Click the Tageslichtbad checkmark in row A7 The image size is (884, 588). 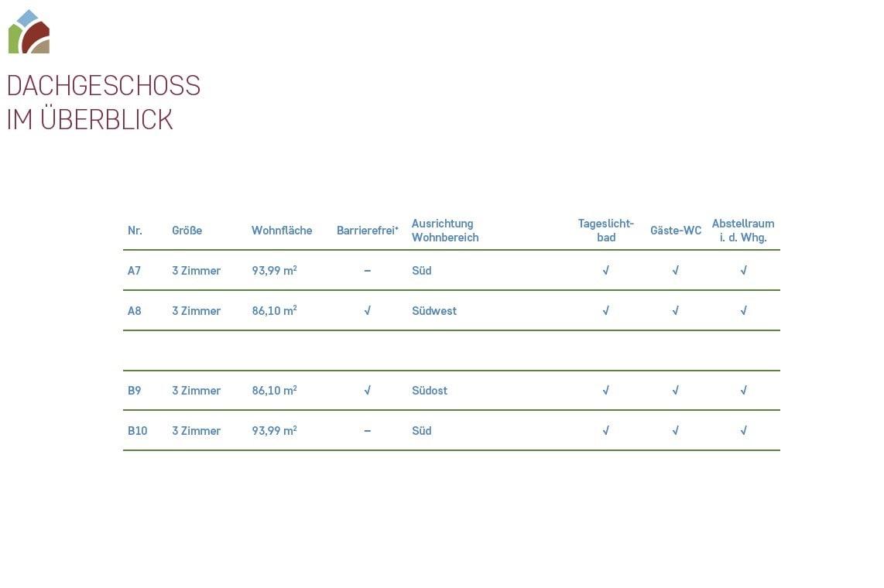[605, 271]
